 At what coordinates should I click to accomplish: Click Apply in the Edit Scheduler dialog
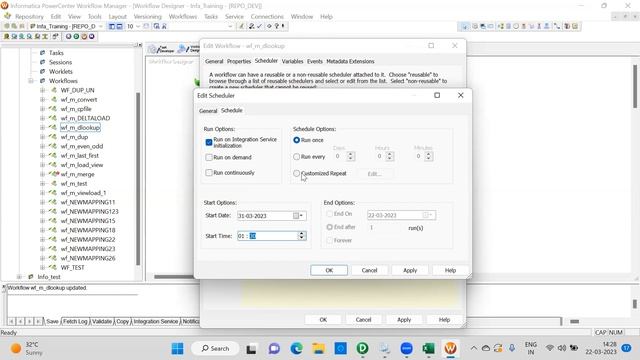coord(410,270)
